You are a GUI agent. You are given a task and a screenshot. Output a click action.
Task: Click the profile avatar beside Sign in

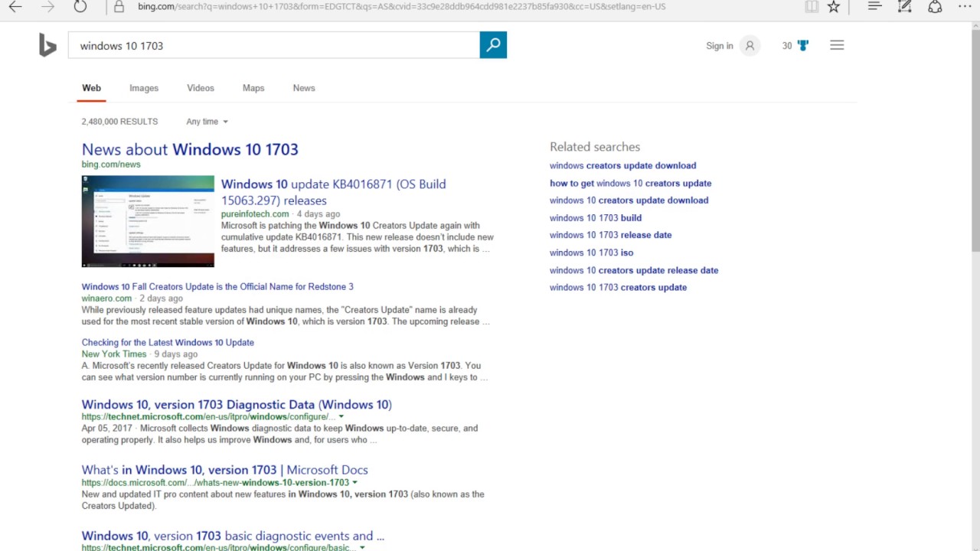pyautogui.click(x=750, y=46)
